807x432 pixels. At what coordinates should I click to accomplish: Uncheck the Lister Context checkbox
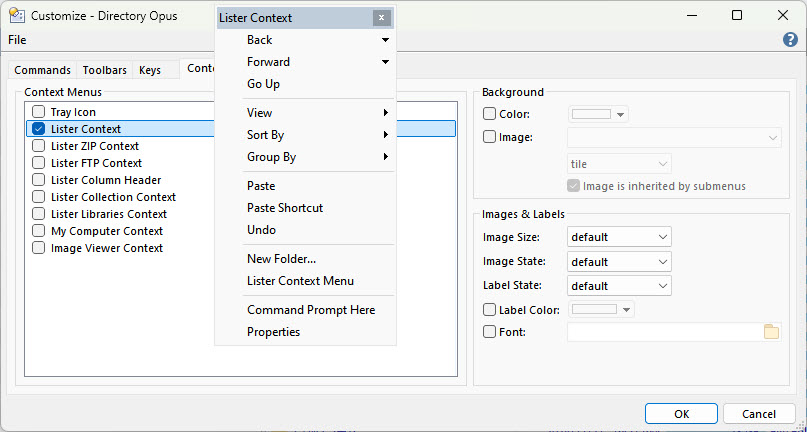(38, 129)
